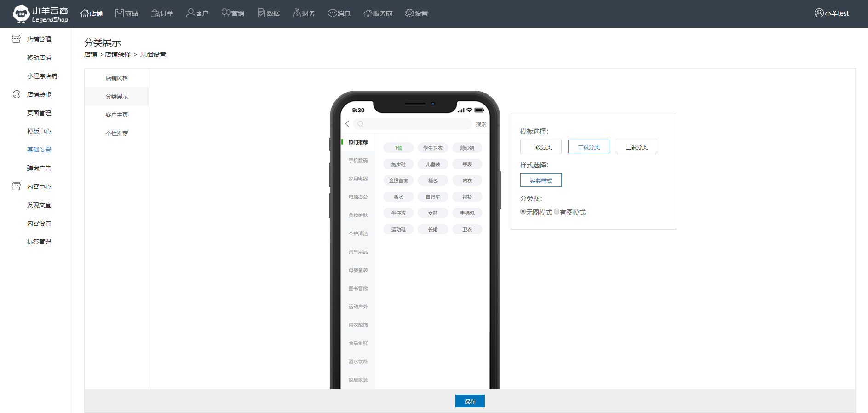This screenshot has height=413, width=868.
Task: Select the 无图模式 radio button
Action: pyautogui.click(x=523, y=212)
